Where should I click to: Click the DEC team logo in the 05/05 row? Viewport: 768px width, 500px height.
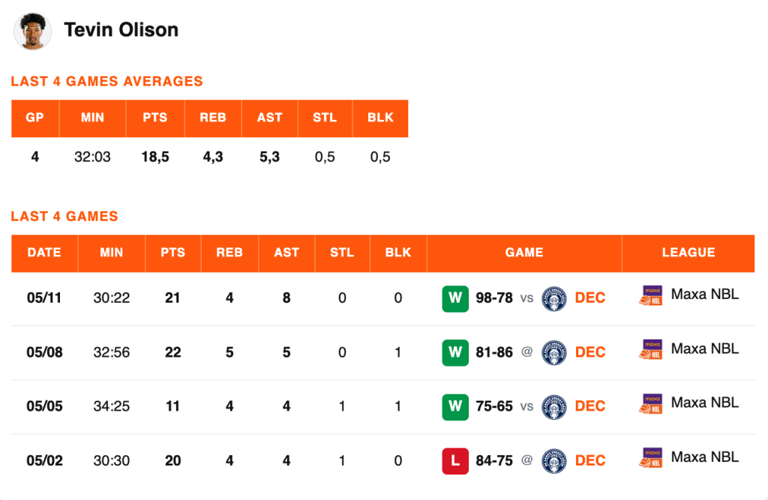pos(554,406)
